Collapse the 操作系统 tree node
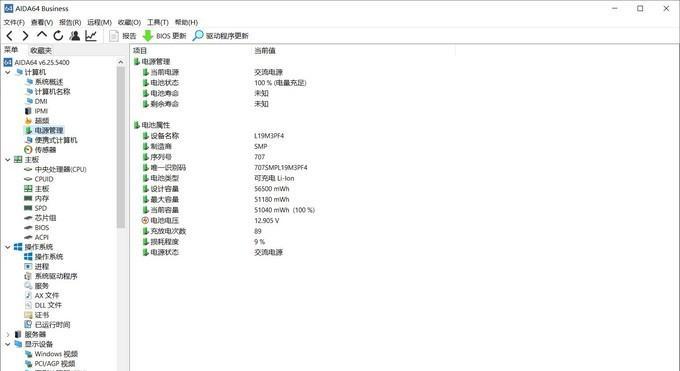Viewport: 680px width, 371px height. point(7,247)
